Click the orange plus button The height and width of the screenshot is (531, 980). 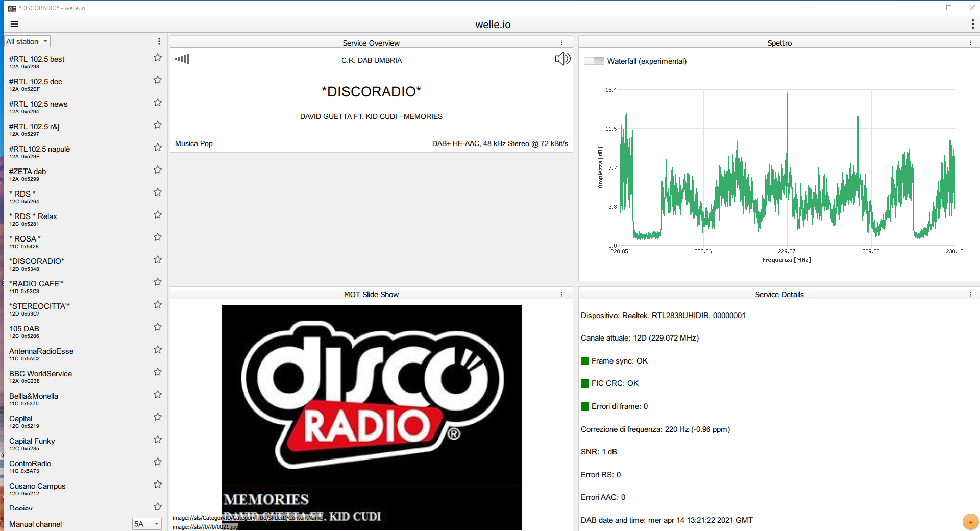[970, 522]
